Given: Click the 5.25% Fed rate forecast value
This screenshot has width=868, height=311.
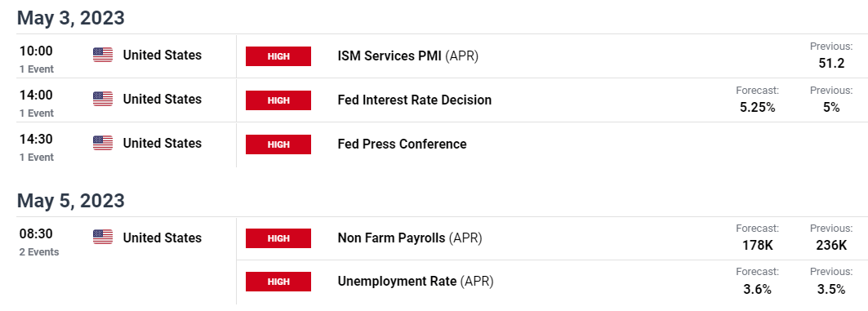Looking at the screenshot, I should coord(757,108).
